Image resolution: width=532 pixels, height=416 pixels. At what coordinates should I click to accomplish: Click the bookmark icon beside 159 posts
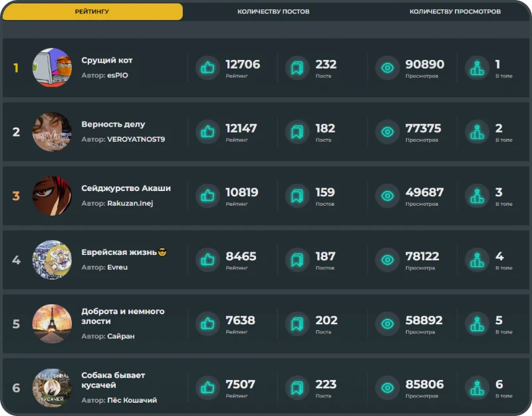click(x=297, y=196)
